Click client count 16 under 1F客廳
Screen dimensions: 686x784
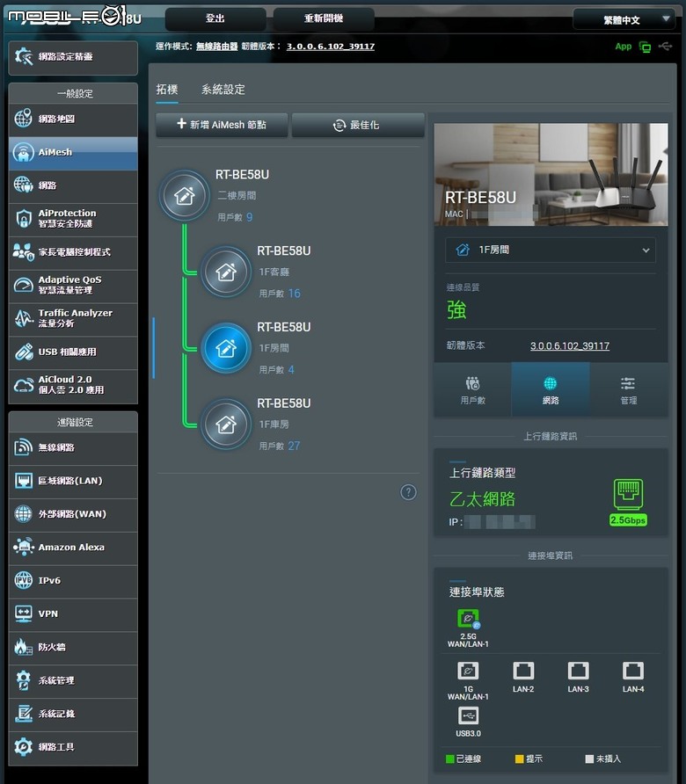[295, 294]
